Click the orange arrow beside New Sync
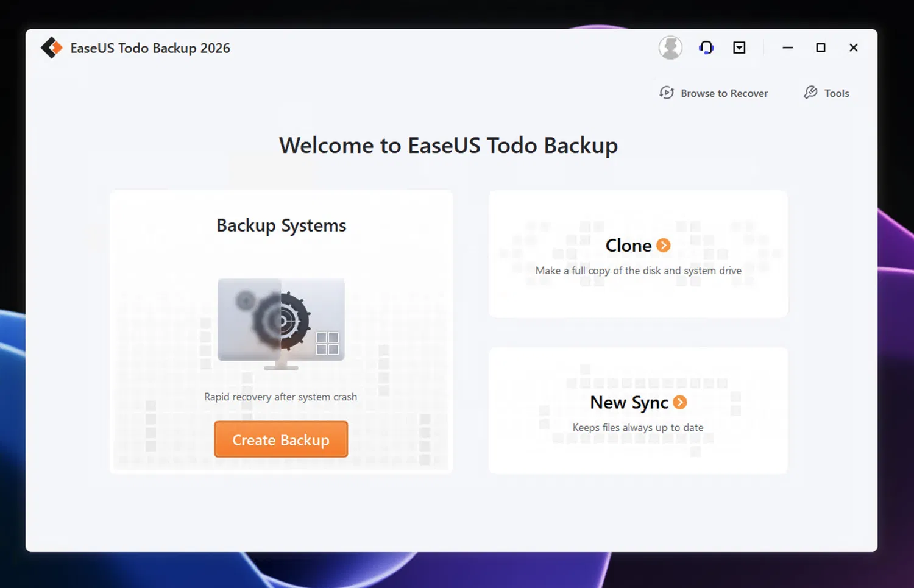 [680, 402]
